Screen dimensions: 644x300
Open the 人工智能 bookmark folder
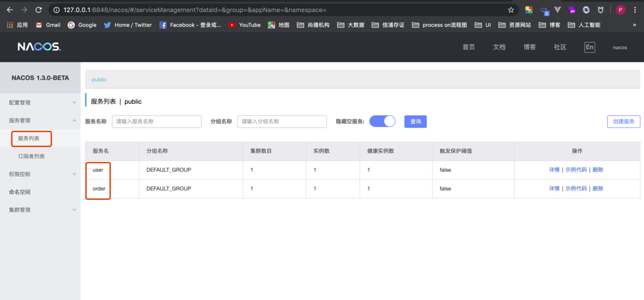click(x=584, y=25)
